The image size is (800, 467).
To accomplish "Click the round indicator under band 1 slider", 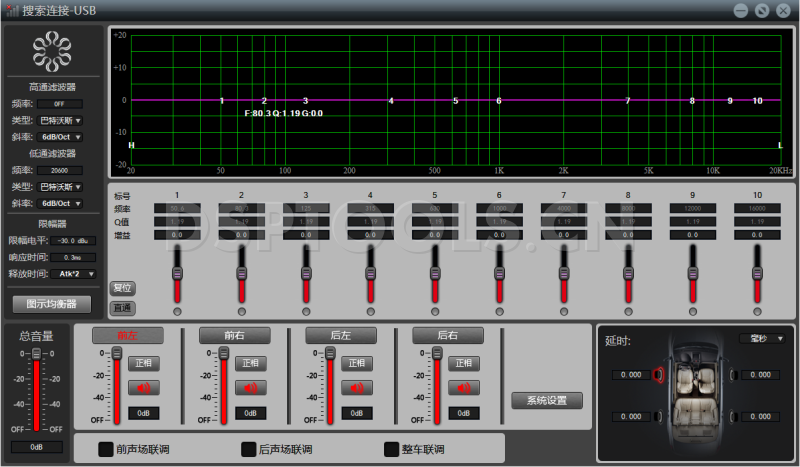I will tap(178, 311).
